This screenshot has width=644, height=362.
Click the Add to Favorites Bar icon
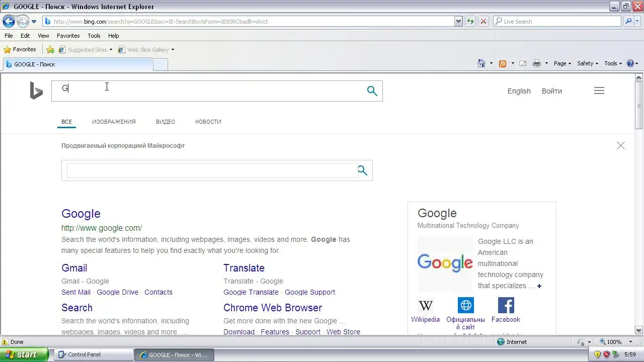pyautogui.click(x=50, y=49)
